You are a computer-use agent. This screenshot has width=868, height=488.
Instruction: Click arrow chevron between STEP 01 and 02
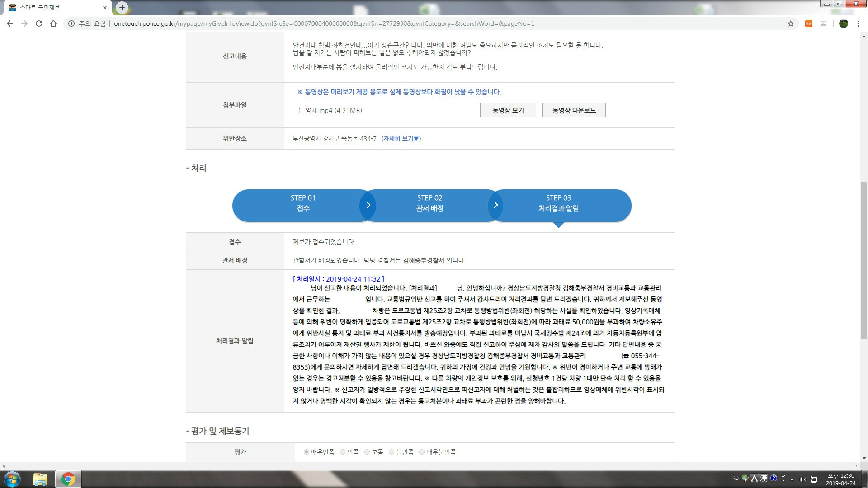pyautogui.click(x=368, y=205)
